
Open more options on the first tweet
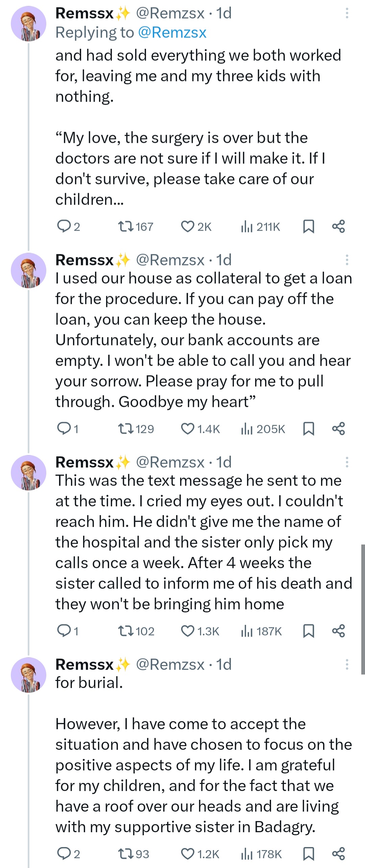pyautogui.click(x=347, y=13)
